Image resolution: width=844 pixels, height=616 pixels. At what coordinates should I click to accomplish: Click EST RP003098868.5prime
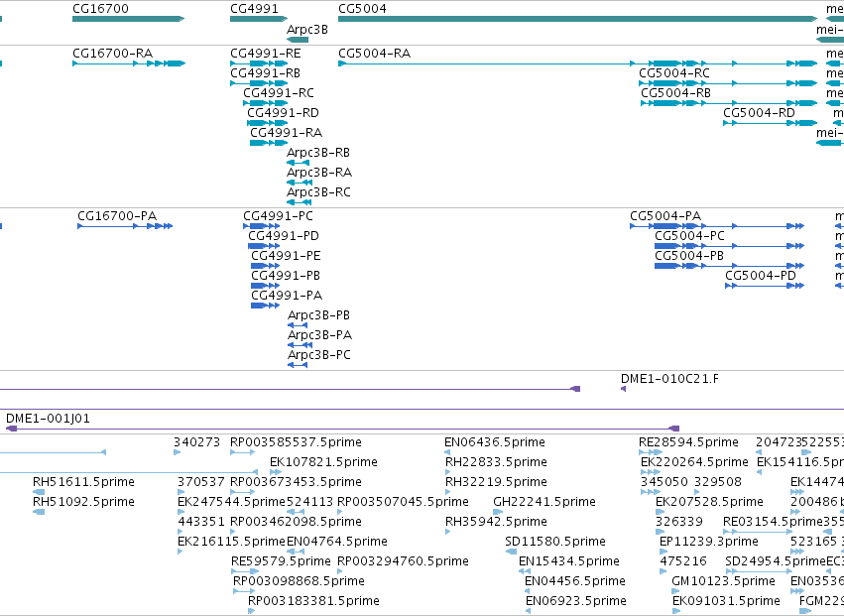coord(244,591)
